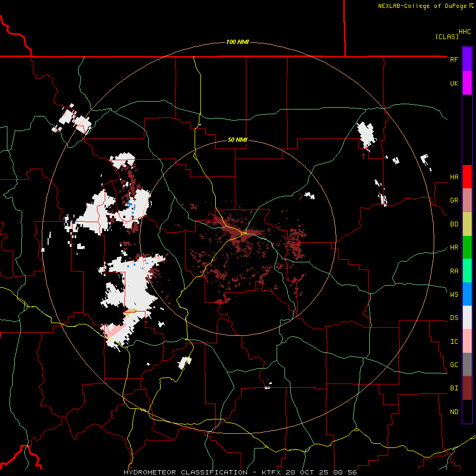Click the BD legend label
Image resolution: width=476 pixels, height=476 pixels.
[x=454, y=224]
